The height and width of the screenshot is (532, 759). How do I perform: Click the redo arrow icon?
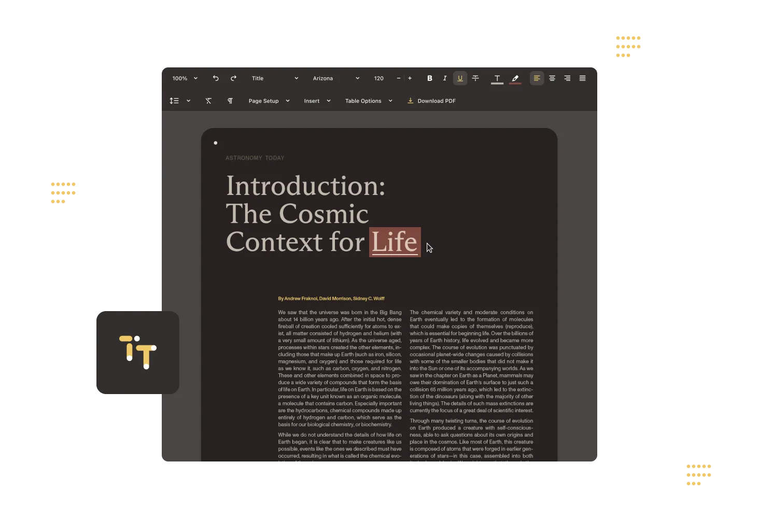pyautogui.click(x=233, y=78)
